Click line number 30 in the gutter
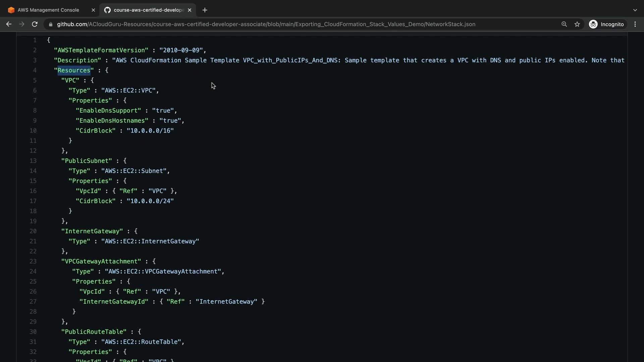Viewport: 644px width, 362px height. pyautogui.click(x=33, y=332)
